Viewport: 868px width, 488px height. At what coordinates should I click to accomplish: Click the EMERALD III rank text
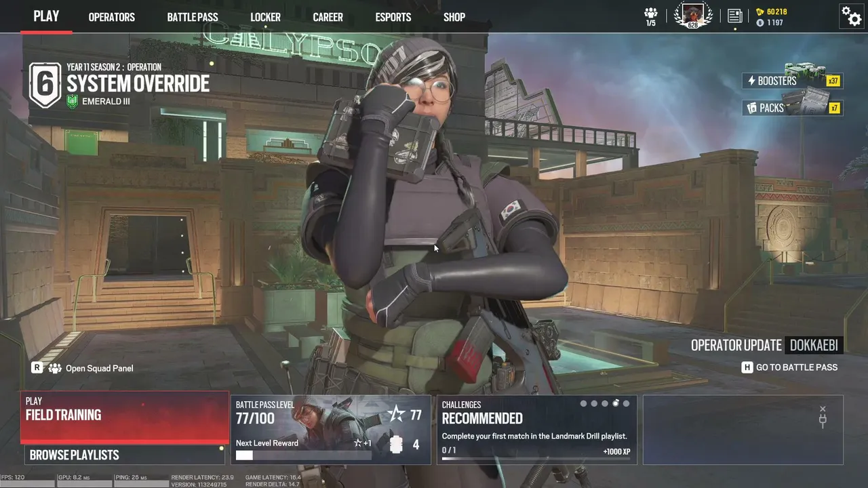tap(106, 102)
